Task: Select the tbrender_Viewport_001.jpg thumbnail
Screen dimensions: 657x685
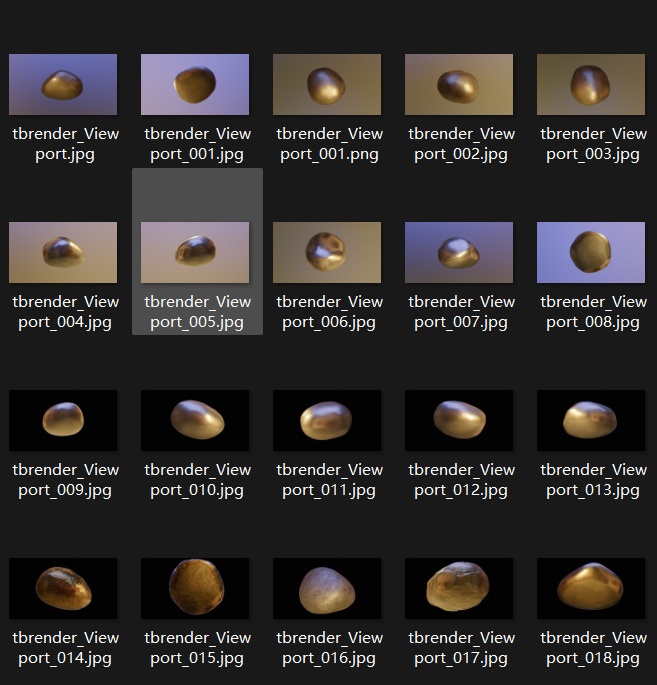Action: tap(195, 84)
